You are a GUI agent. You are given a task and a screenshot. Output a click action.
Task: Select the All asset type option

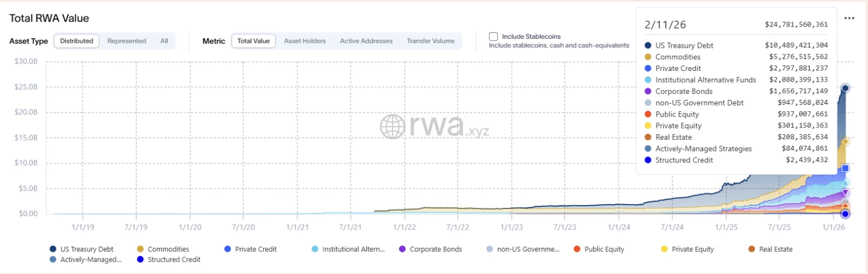(164, 40)
